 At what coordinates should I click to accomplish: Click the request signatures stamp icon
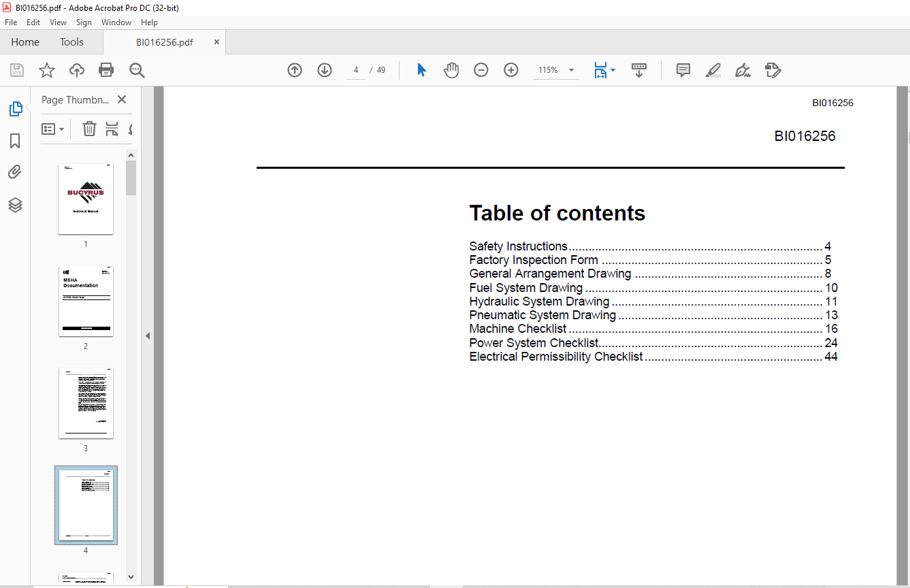[773, 70]
